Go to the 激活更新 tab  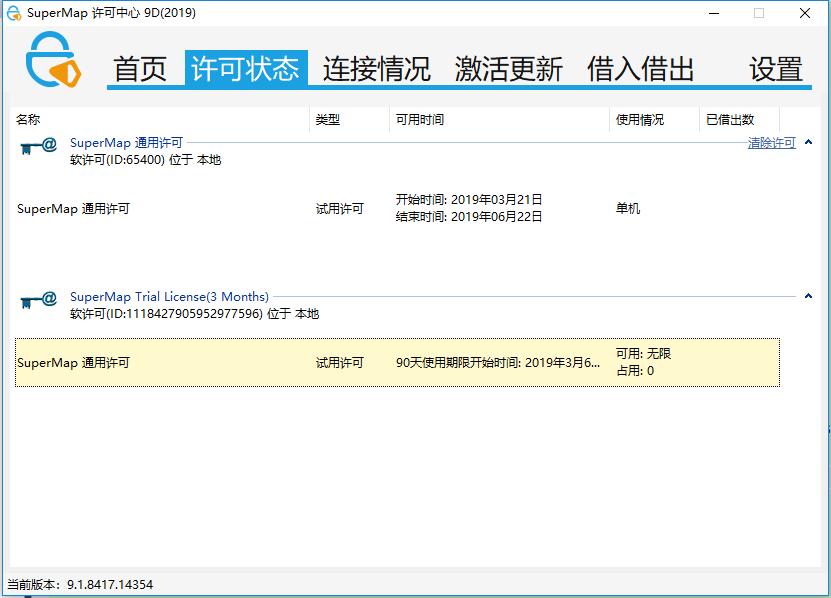tap(508, 69)
